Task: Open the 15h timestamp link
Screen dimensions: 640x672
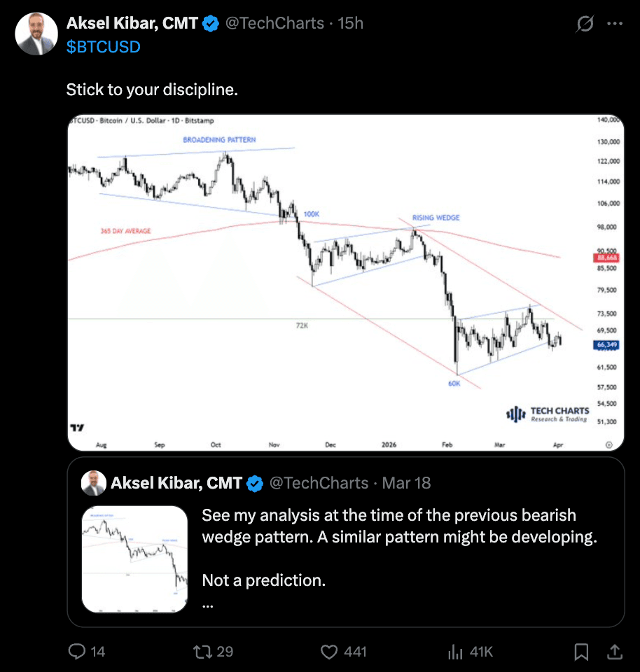Action: click(351, 24)
